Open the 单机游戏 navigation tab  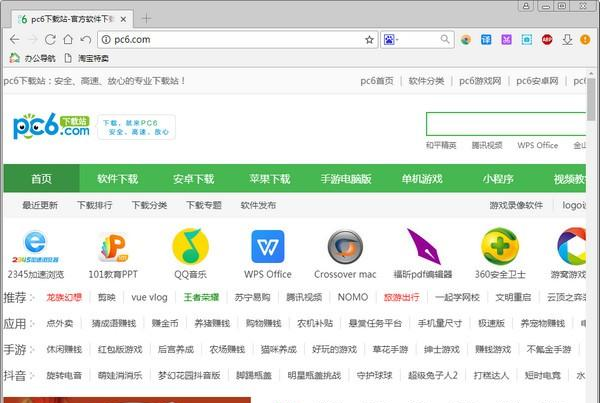pos(422,178)
